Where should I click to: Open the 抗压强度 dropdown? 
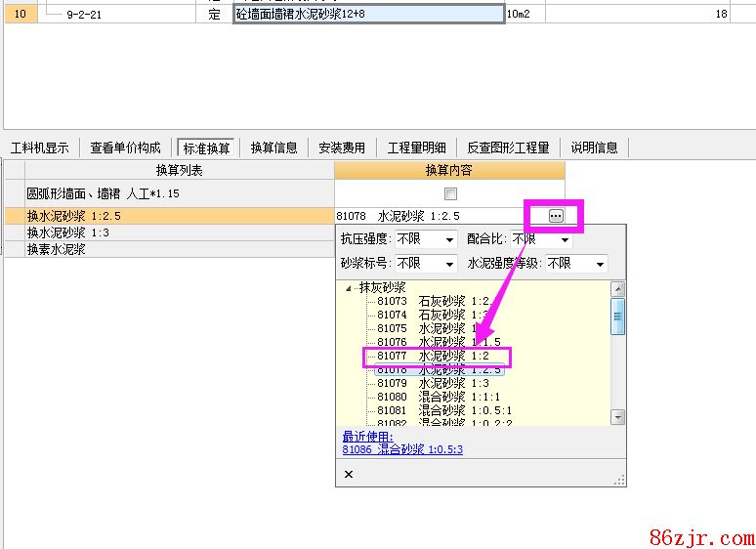click(x=449, y=239)
